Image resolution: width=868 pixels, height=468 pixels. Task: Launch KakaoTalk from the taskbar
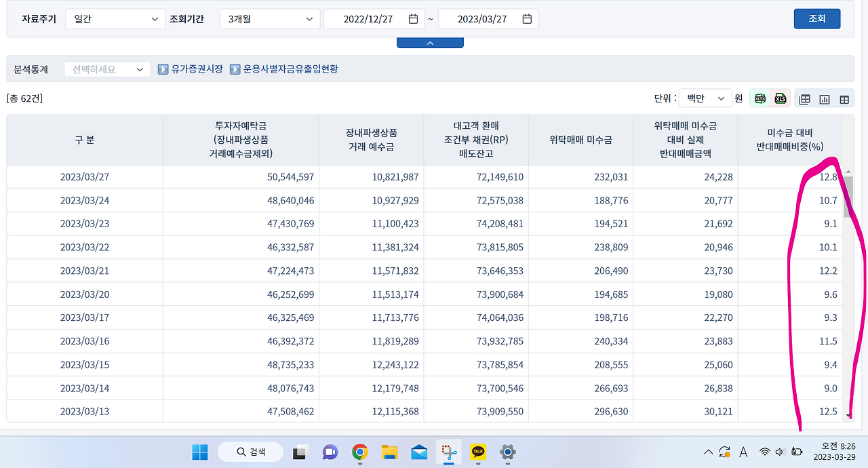coord(478,451)
